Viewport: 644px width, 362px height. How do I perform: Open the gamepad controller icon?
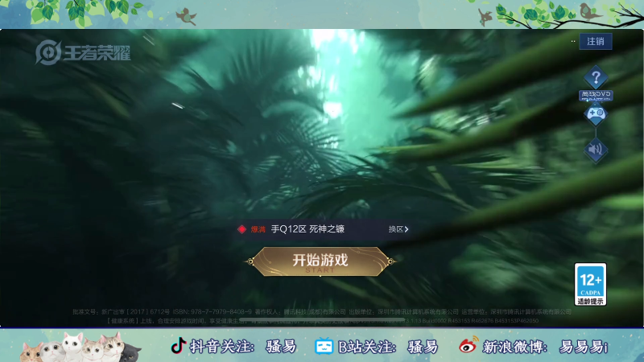point(596,113)
